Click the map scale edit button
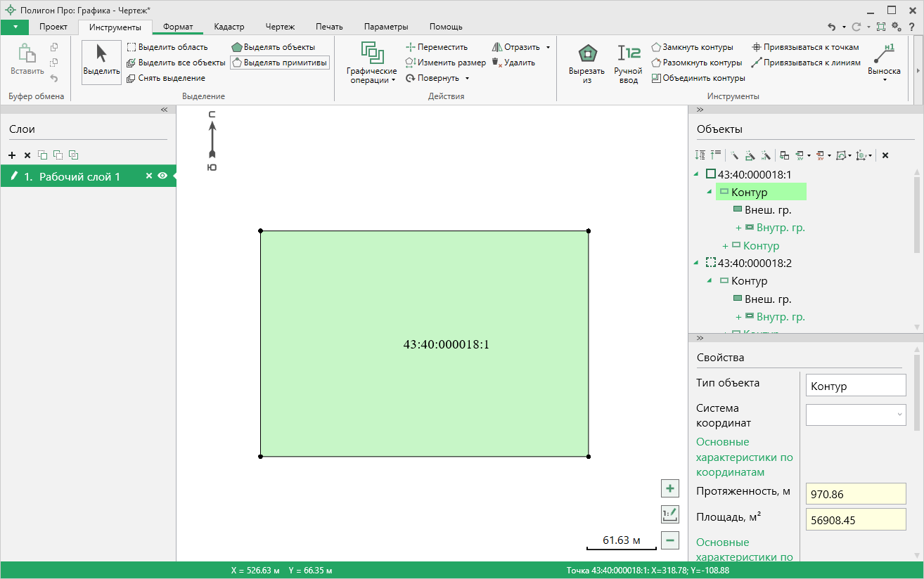Screen dimensions: 924x579 [670, 514]
